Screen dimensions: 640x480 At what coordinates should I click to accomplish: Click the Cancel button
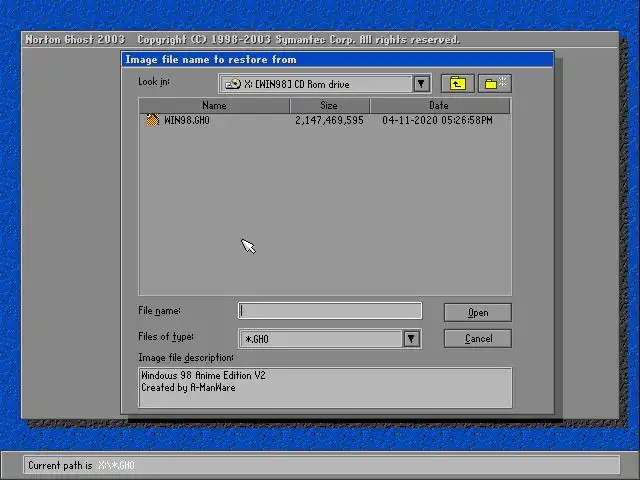(478, 339)
